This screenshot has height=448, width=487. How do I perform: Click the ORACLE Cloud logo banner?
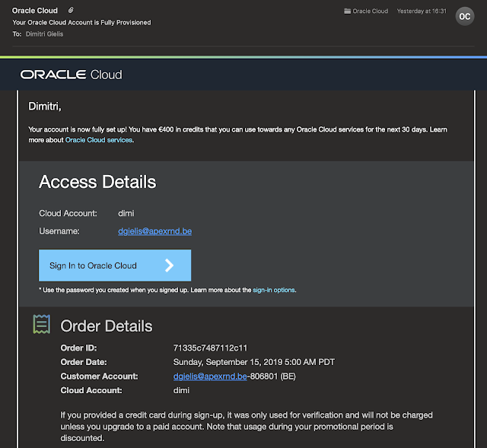coord(72,75)
